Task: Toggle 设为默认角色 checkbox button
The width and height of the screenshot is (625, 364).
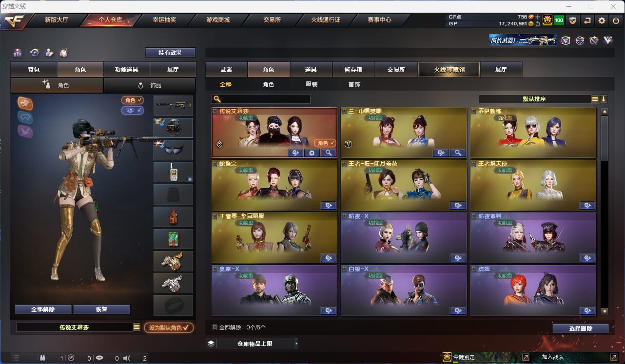Action: click(x=169, y=328)
